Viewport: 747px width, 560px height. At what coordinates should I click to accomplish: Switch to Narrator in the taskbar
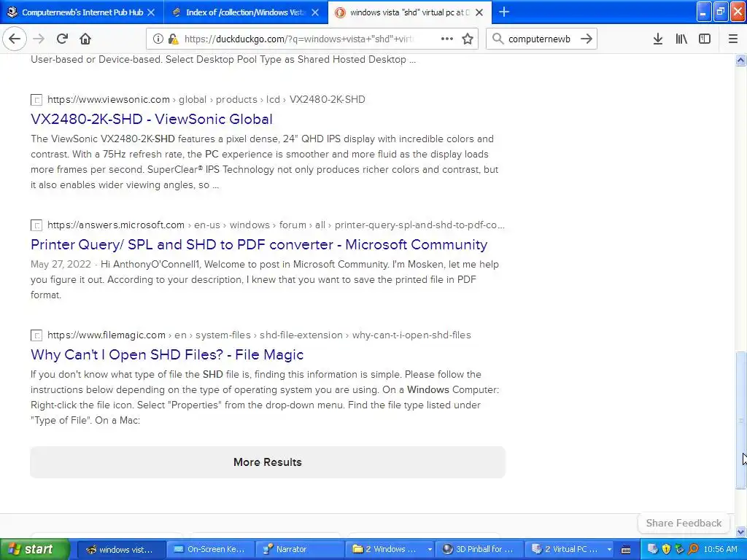tap(300, 550)
